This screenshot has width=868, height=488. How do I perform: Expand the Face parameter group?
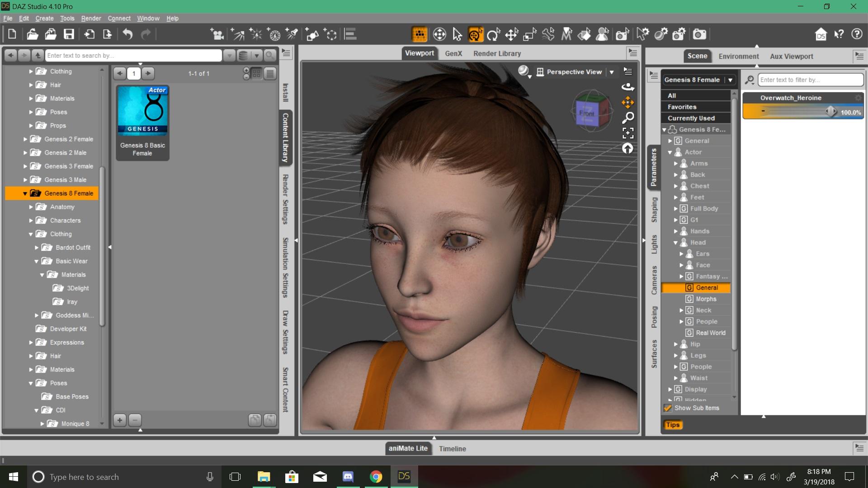click(681, 265)
